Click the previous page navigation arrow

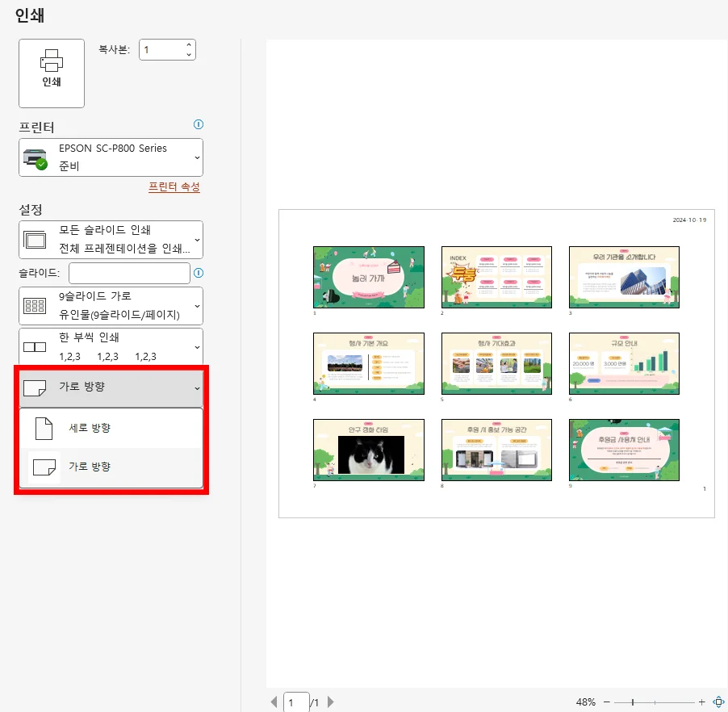coord(274,702)
